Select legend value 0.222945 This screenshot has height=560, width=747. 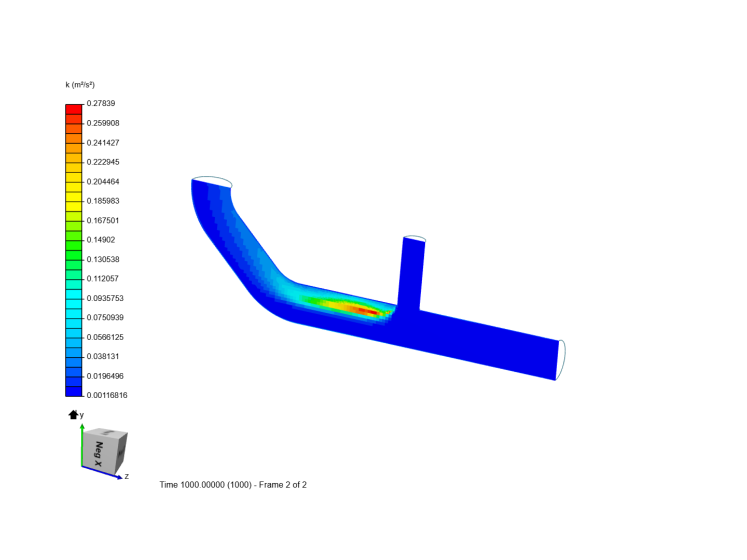[x=103, y=162]
